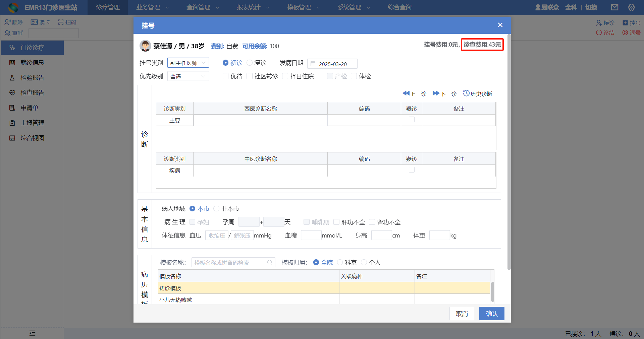Check the 优待 checkbox
The width and height of the screenshot is (644, 339).
coord(226,76)
